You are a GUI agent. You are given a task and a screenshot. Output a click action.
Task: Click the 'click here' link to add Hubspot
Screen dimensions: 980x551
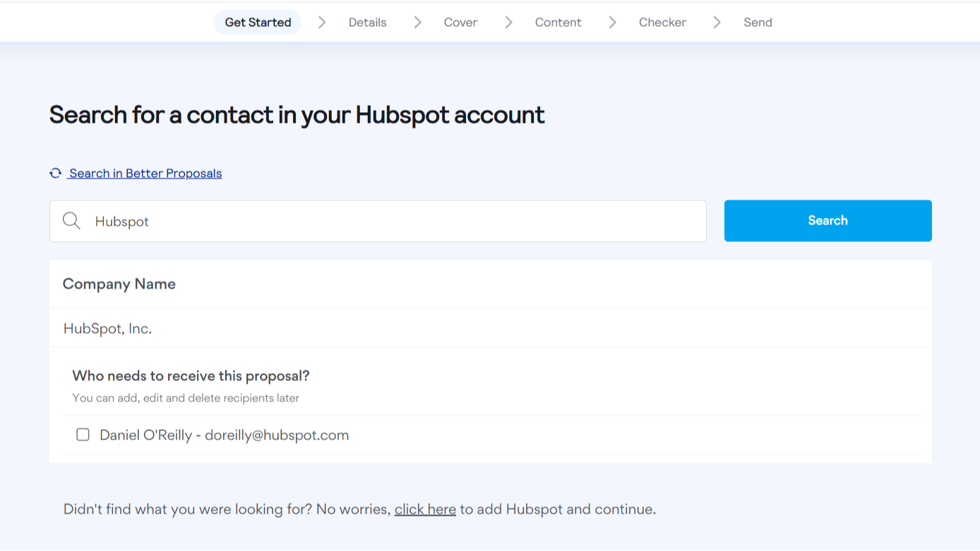click(x=425, y=509)
